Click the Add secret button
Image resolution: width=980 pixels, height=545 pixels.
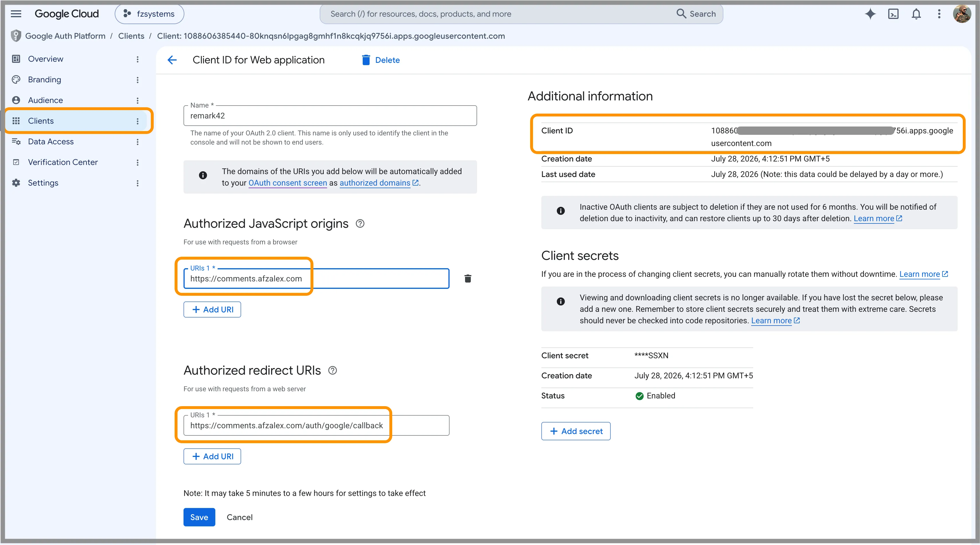coord(576,432)
